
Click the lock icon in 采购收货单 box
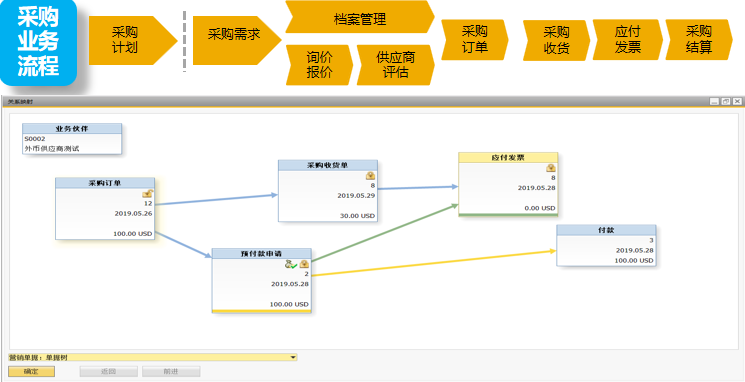click(371, 176)
